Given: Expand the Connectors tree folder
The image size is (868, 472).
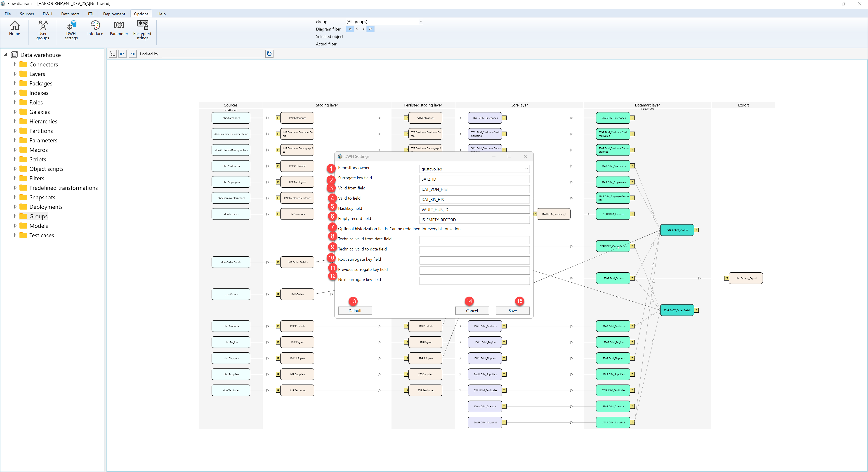Looking at the screenshot, I should coord(15,64).
